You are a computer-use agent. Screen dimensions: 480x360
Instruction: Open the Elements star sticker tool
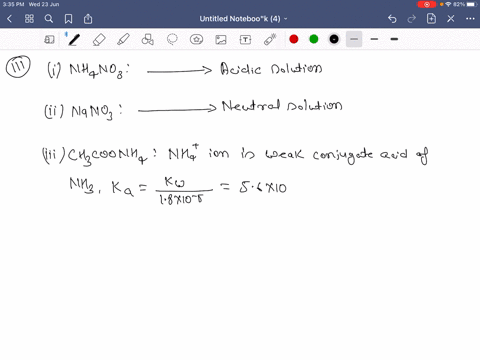[x=196, y=40]
